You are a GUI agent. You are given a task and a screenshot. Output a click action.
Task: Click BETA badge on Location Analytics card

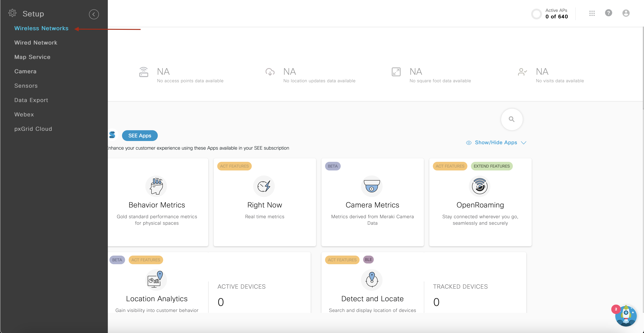pos(117,260)
